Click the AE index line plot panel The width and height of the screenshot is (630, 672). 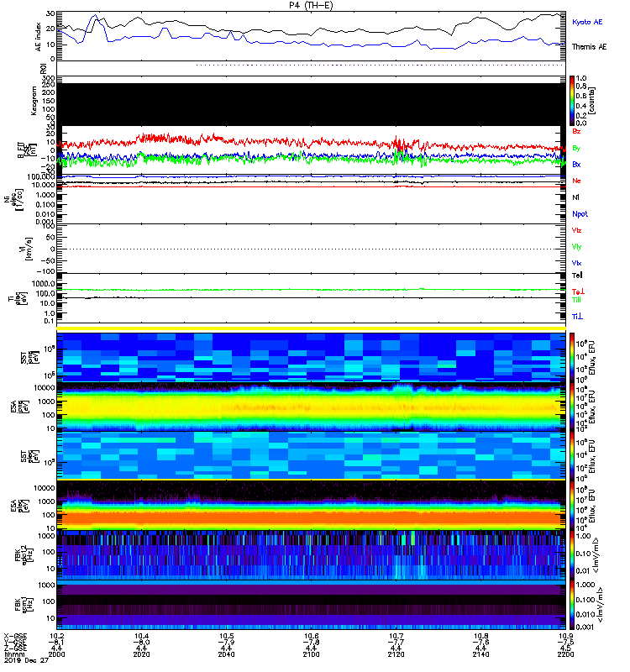click(311, 36)
